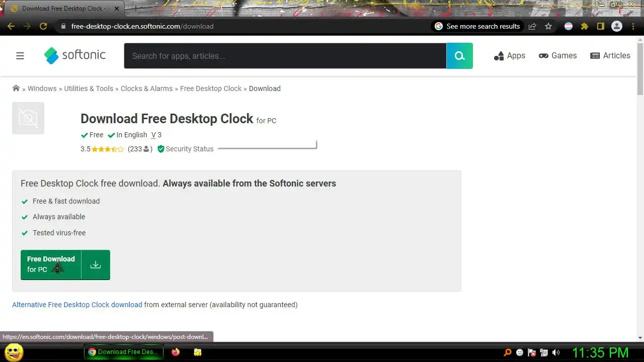The height and width of the screenshot is (362, 644).
Task: Toggle the browser side panel
Action: [600, 26]
